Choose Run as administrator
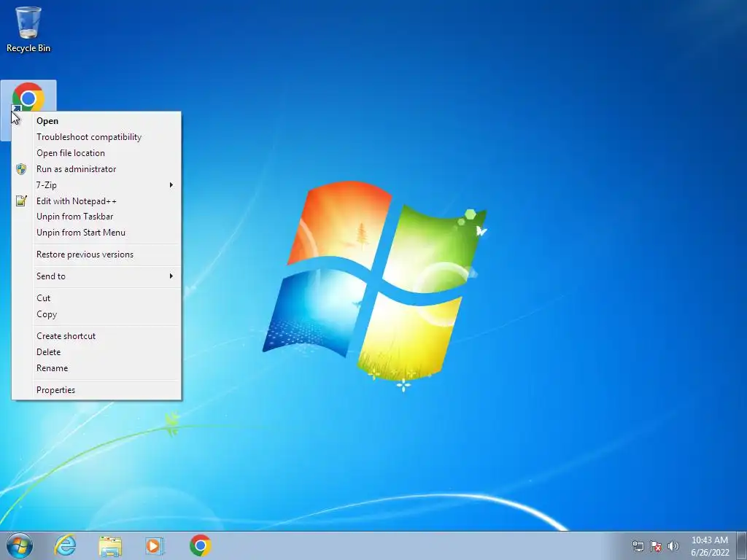This screenshot has height=560, width=747. 97,169
